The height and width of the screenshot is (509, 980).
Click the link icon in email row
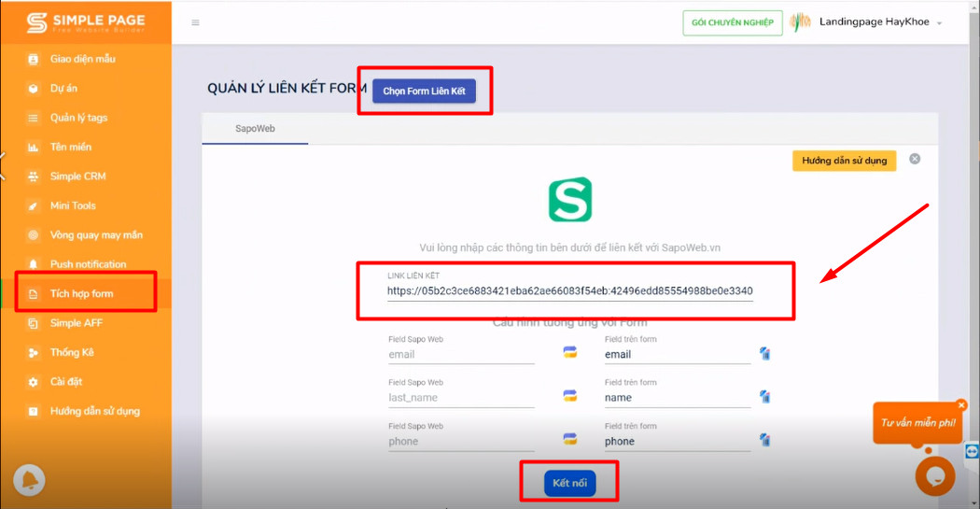(570, 352)
